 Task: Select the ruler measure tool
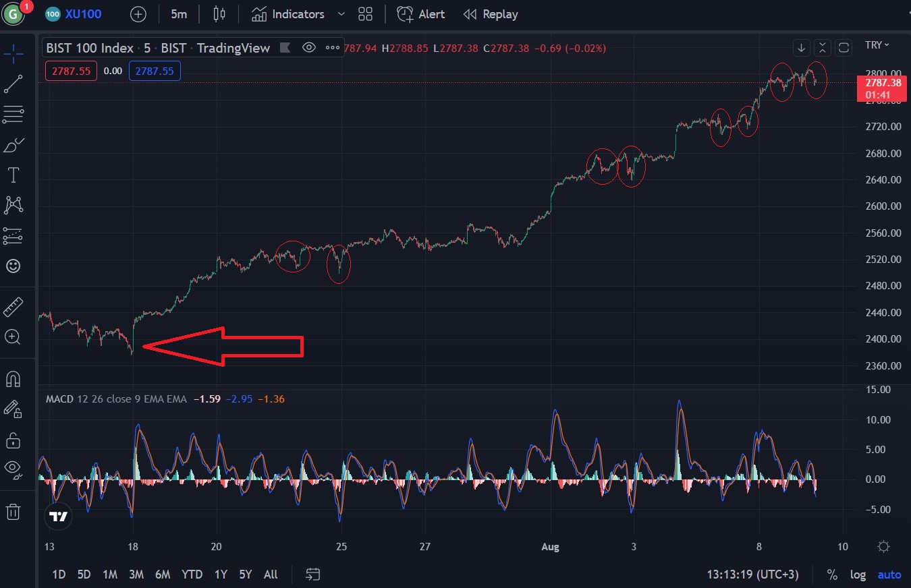[13, 307]
